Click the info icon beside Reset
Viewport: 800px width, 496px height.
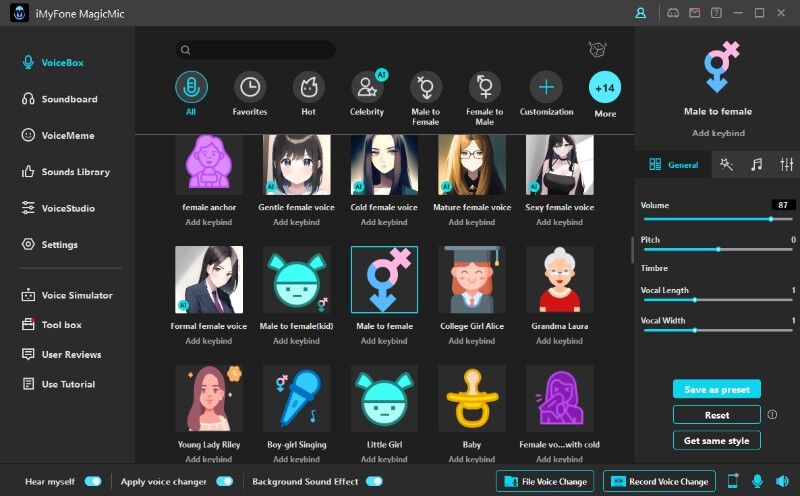[772, 414]
